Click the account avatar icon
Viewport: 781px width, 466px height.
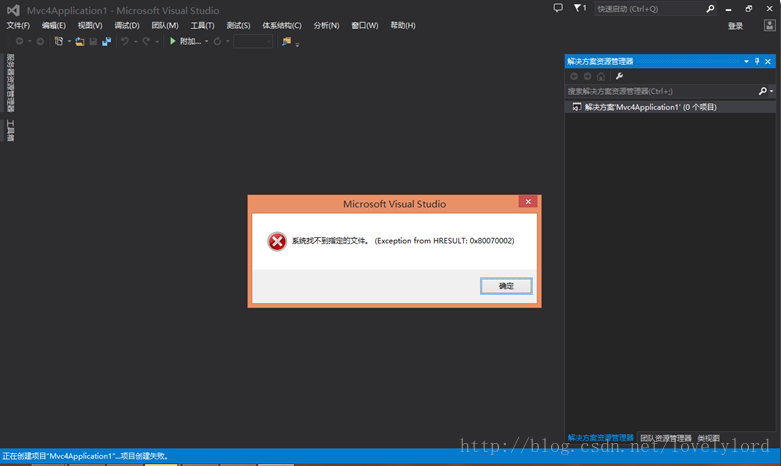(x=770, y=25)
